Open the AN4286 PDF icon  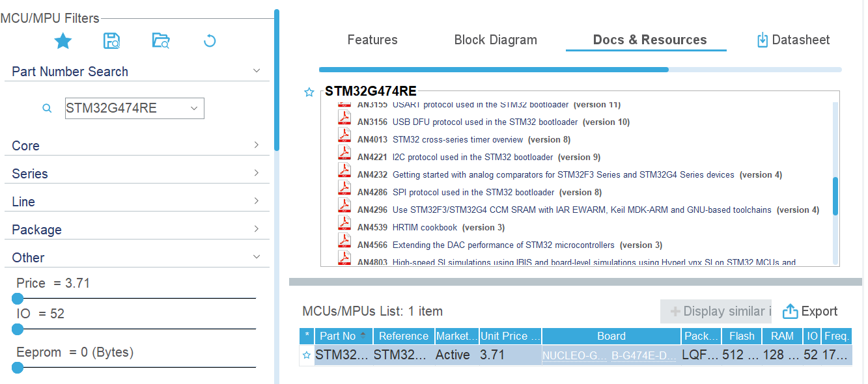[x=344, y=188]
